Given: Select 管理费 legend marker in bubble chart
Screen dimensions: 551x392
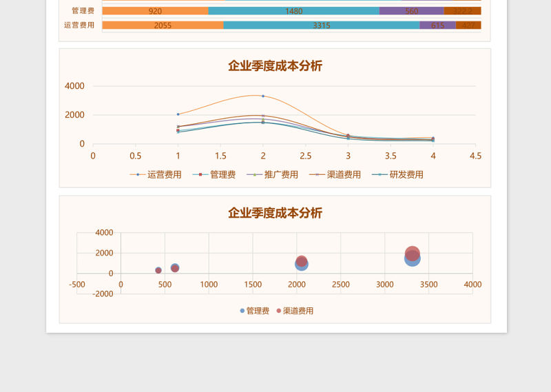Looking at the screenshot, I should pyautogui.click(x=242, y=311).
